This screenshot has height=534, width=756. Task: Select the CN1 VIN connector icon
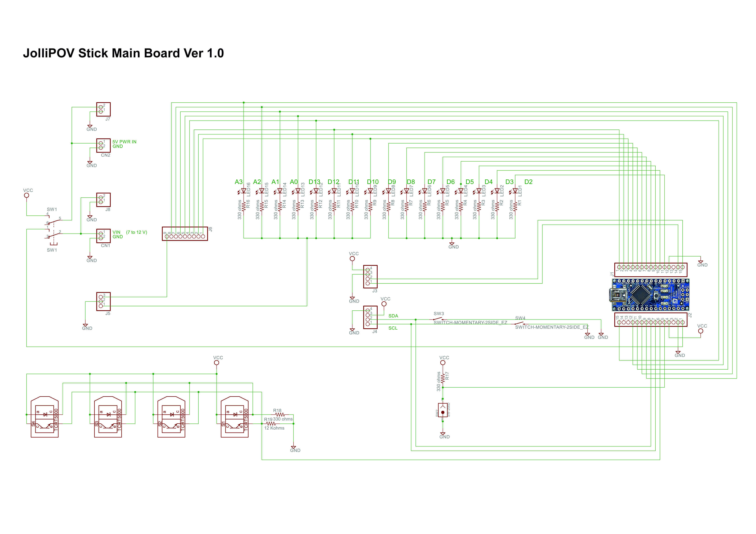pos(102,236)
